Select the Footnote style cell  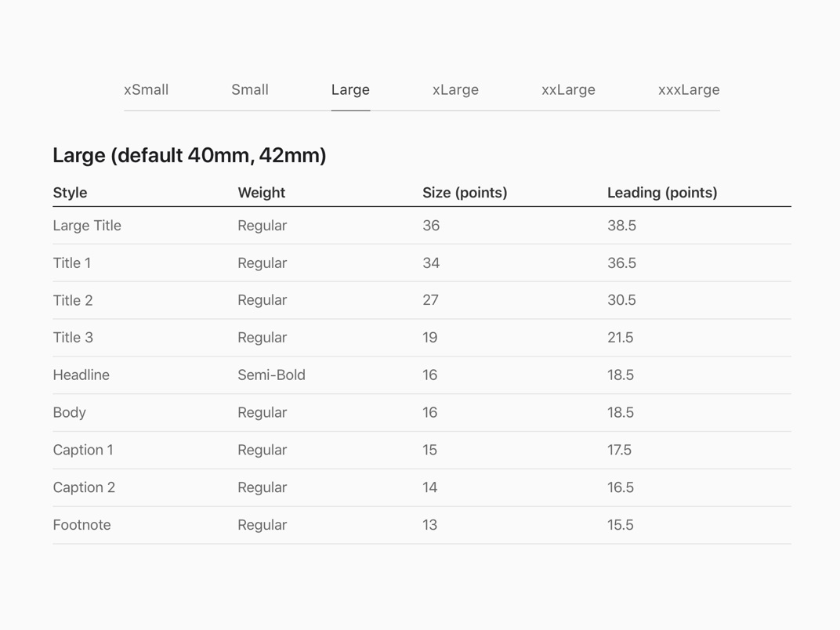82,525
